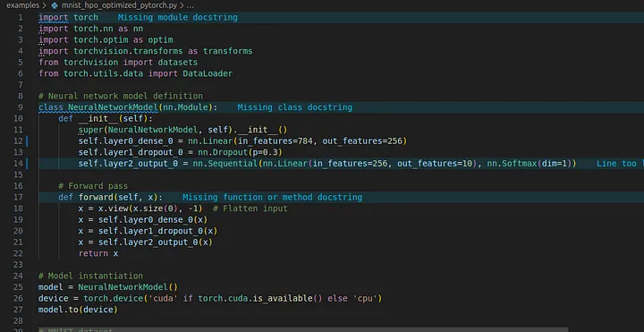The height and width of the screenshot is (332, 644).
Task: Click 'transforms' alias at end of line 4
Action: click(227, 51)
